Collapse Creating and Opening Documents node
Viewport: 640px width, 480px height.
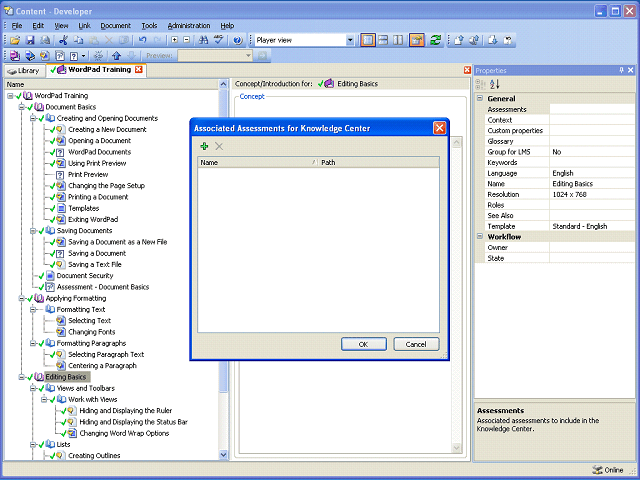tap(33, 118)
